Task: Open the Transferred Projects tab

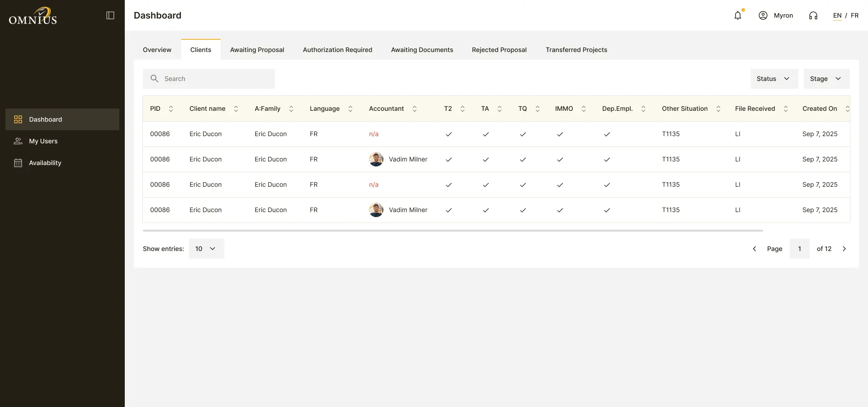Action: [x=576, y=50]
